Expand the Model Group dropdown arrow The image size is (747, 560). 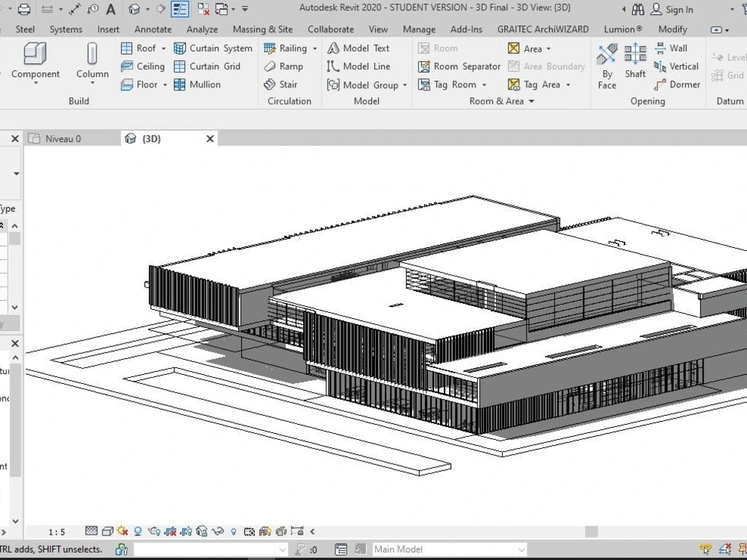coord(405,85)
